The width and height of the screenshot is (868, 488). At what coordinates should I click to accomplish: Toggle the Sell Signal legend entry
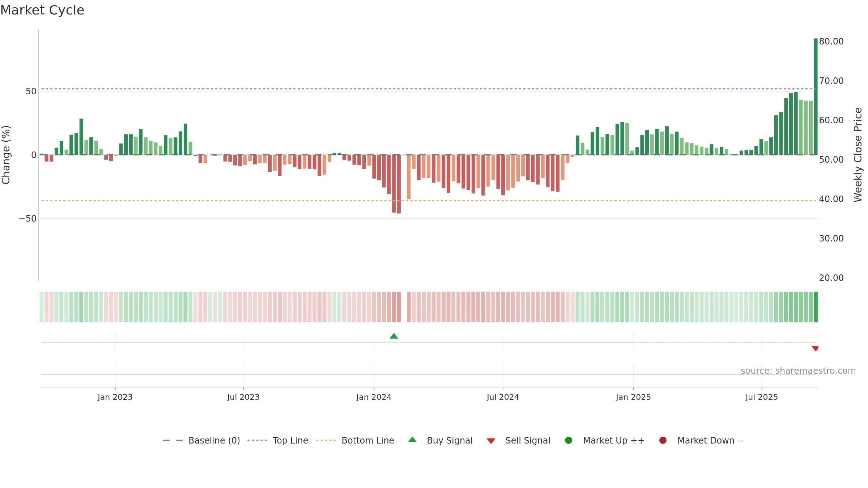(518, 440)
